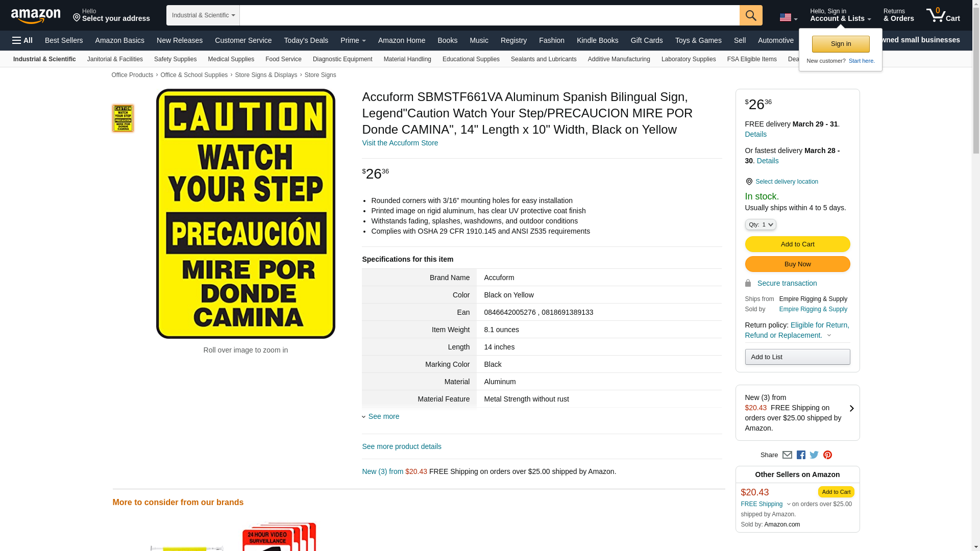Viewport: 980px width, 551px height.
Task: Share product on Pinterest icon
Action: 827,455
